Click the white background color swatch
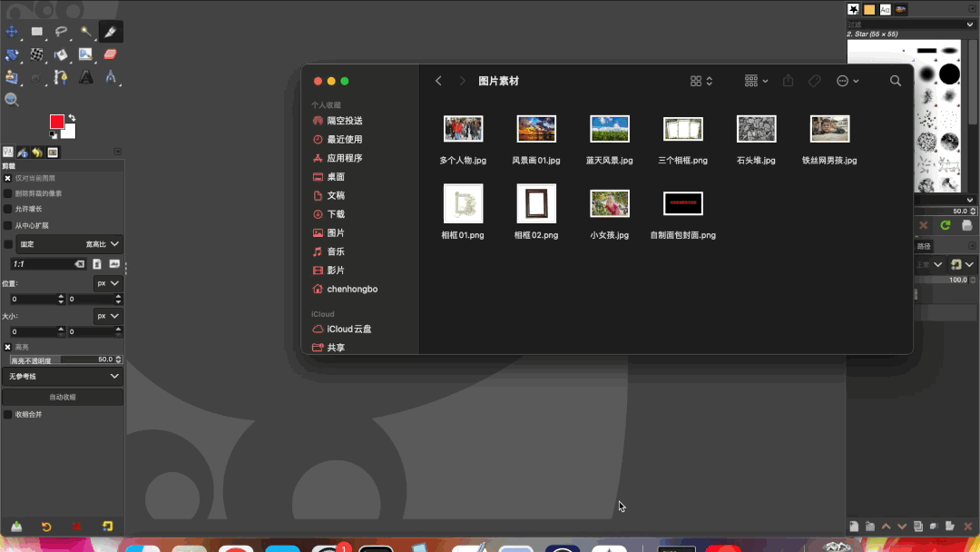The height and width of the screenshot is (552, 980). (69, 132)
